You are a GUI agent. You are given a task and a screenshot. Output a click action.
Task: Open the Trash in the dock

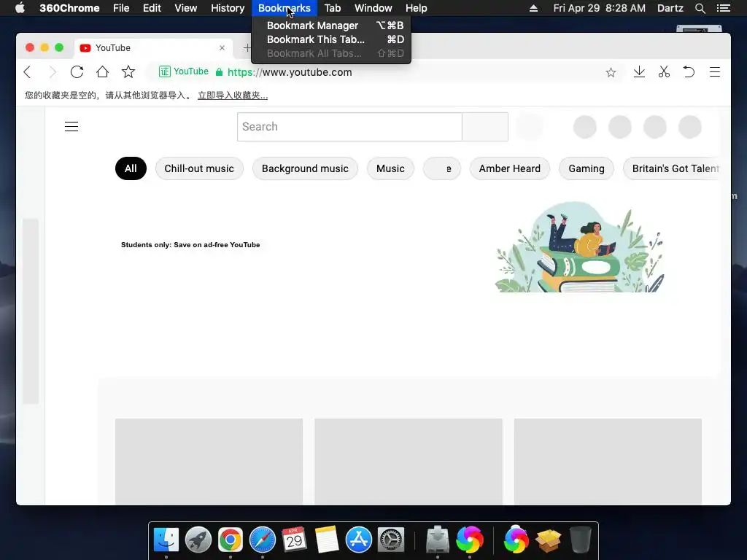(x=580, y=540)
